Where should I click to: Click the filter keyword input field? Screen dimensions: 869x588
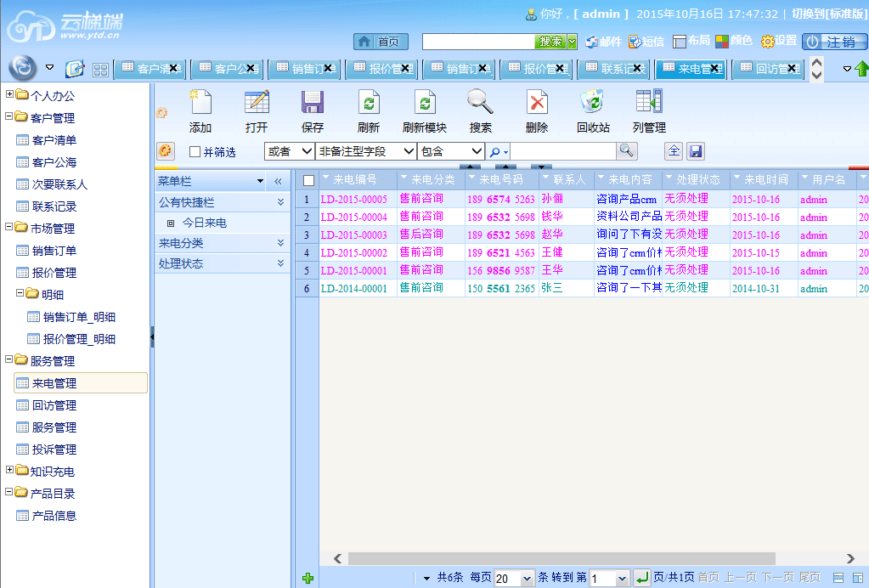(x=562, y=151)
